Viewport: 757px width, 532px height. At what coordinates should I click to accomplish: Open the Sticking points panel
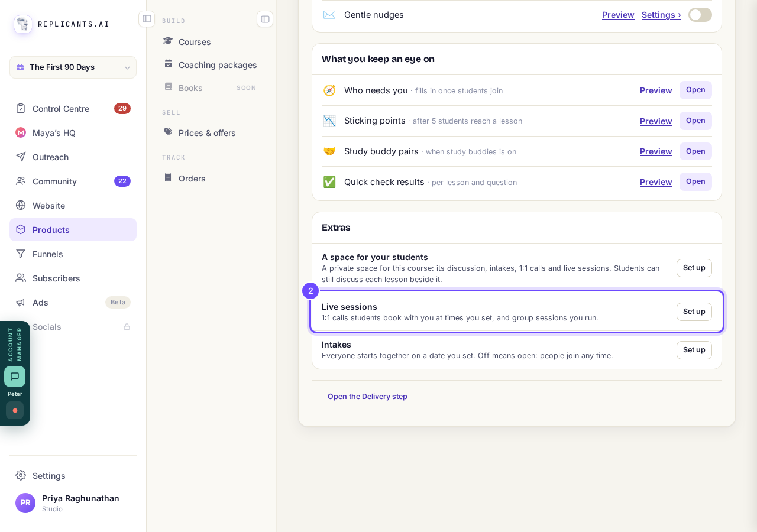click(695, 121)
